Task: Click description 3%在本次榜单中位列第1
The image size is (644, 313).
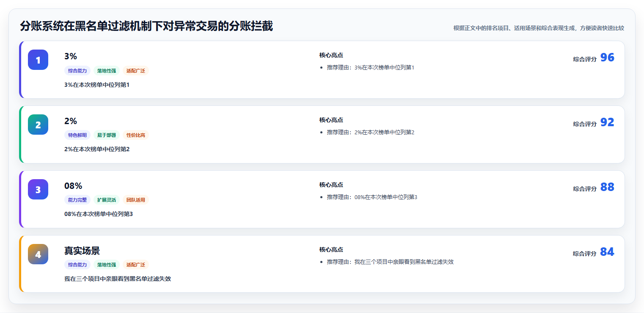Action: [x=97, y=85]
